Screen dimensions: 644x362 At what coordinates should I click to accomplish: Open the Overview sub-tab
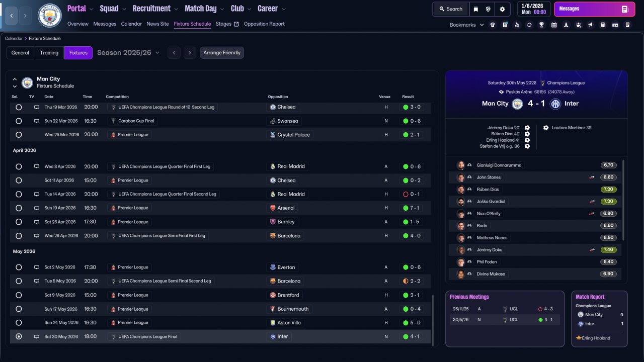tap(78, 24)
